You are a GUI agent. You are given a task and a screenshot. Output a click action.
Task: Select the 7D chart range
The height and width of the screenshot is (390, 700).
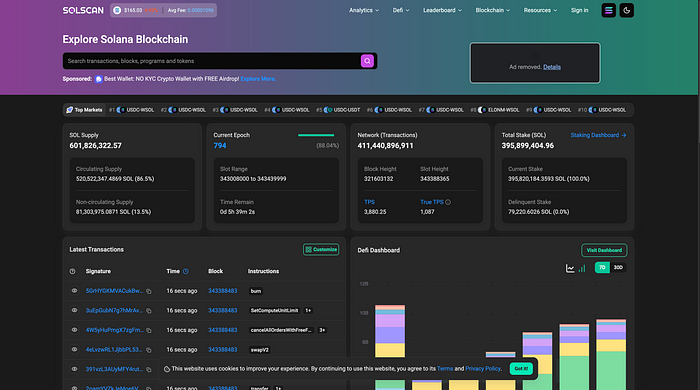(602, 267)
